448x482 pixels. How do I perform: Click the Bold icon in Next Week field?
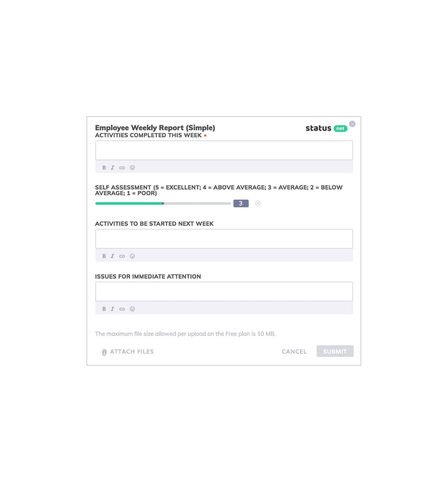[x=104, y=256]
